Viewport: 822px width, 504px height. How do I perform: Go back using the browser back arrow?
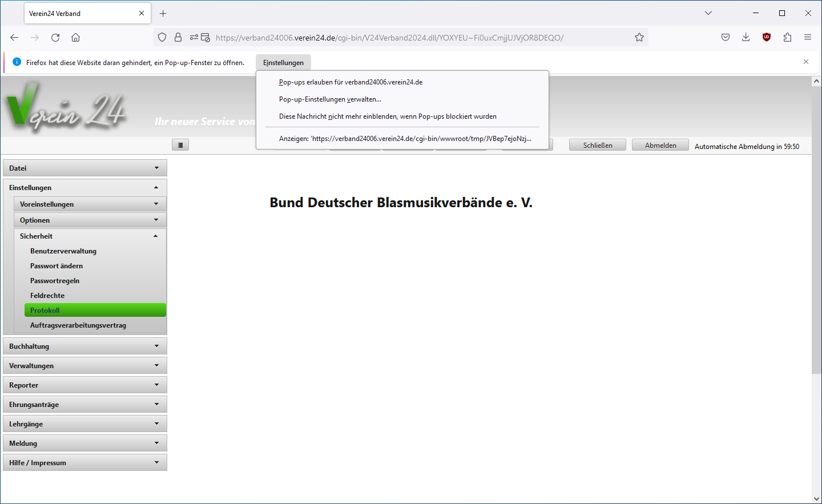click(x=14, y=38)
